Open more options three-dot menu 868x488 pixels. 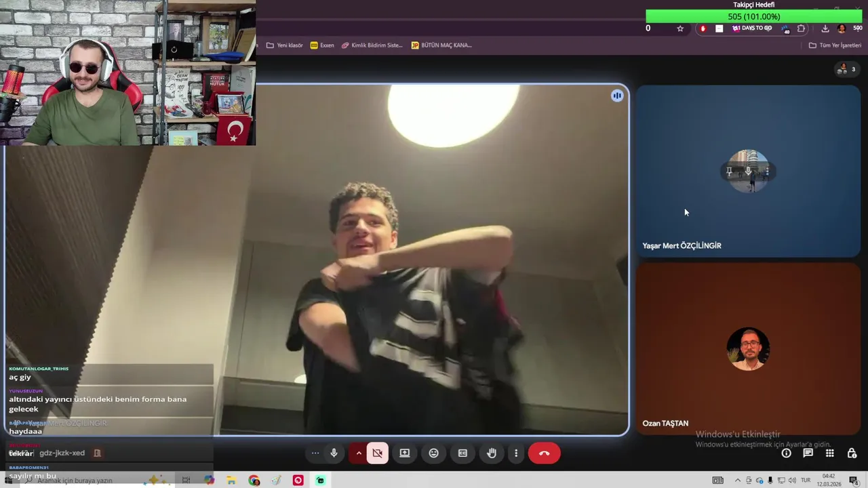point(516,453)
